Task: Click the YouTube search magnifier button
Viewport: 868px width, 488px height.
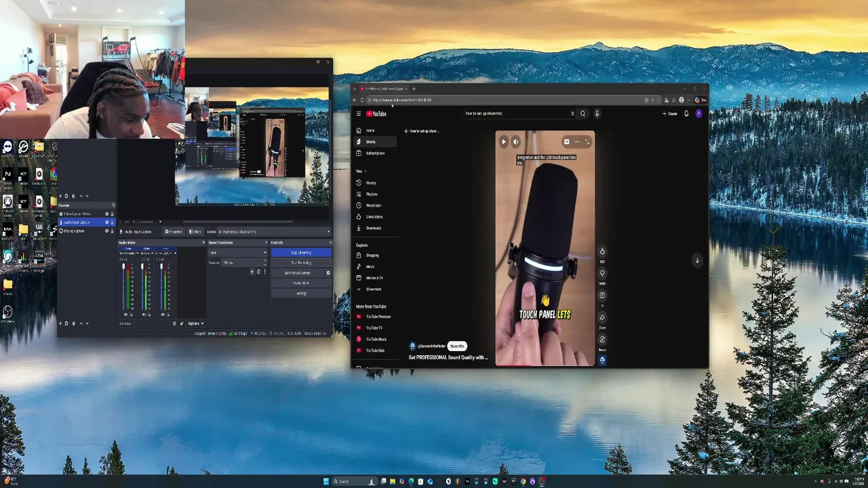Action: point(583,114)
